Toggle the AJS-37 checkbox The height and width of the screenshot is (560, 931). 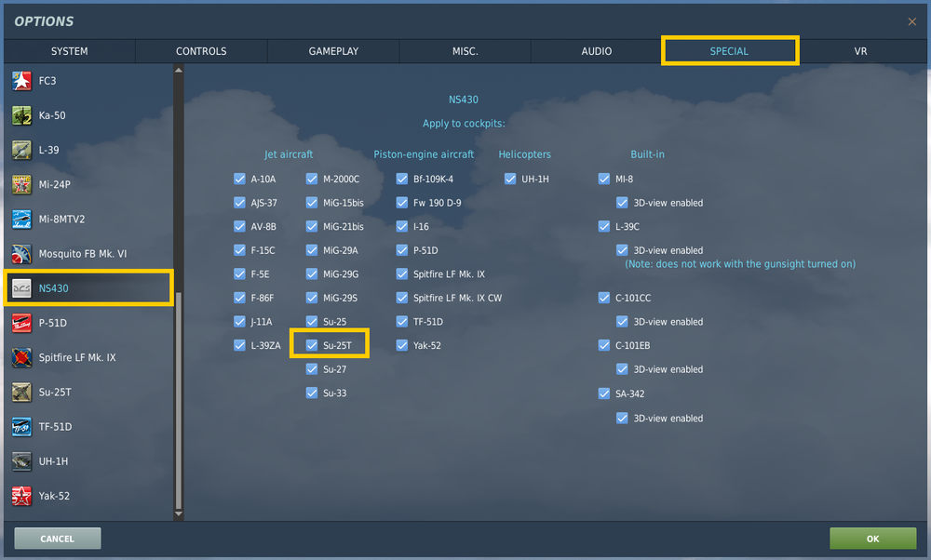tap(240, 202)
